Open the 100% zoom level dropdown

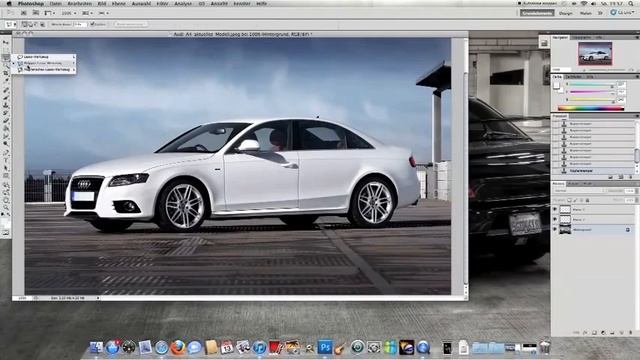(68, 13)
